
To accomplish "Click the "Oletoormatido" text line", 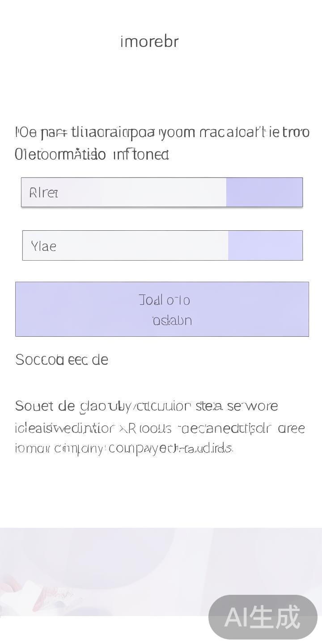I will click(60, 155).
